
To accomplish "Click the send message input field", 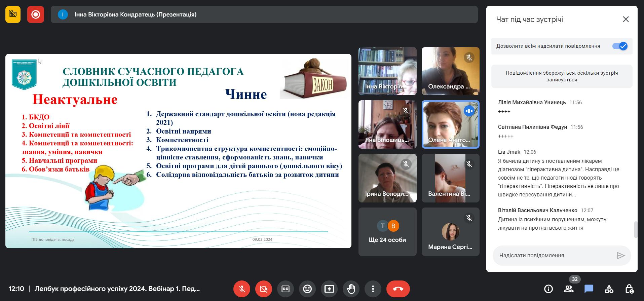I will (555, 256).
